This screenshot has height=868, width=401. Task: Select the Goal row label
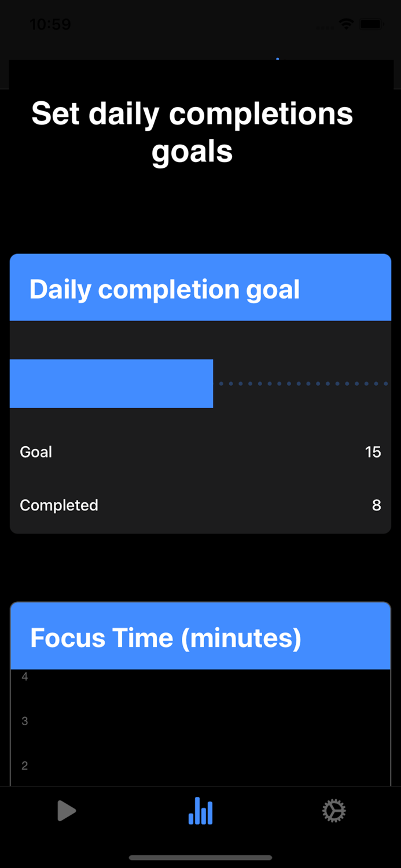pos(36,452)
